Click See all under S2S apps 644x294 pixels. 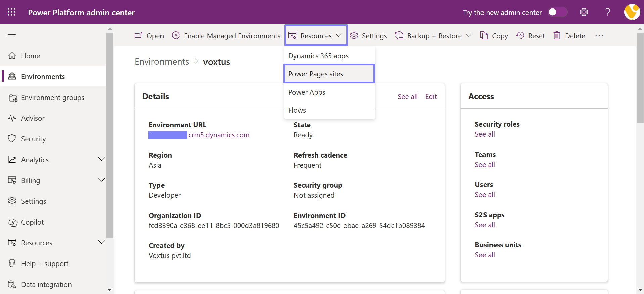tap(485, 225)
